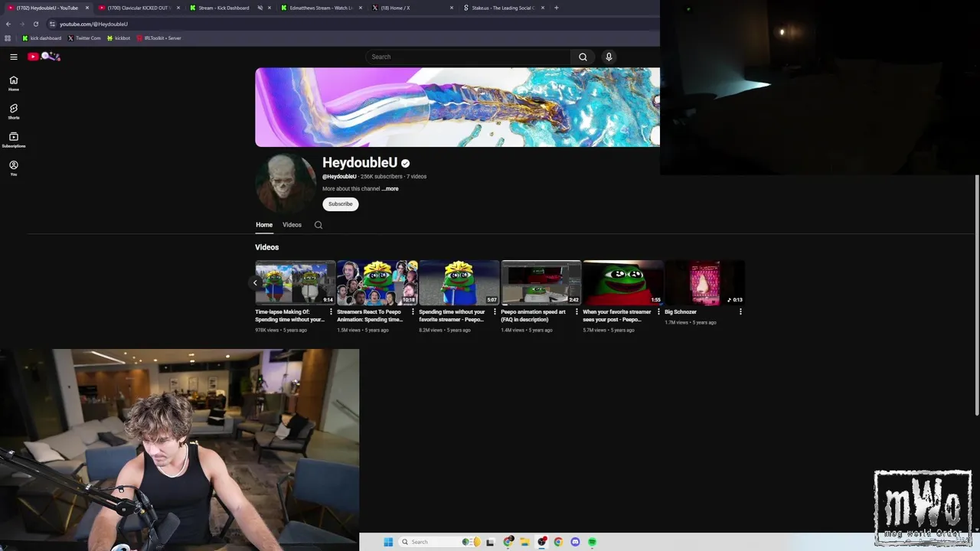Image resolution: width=980 pixels, height=551 pixels.
Task: Expand channel description with ...more
Action: click(x=390, y=188)
